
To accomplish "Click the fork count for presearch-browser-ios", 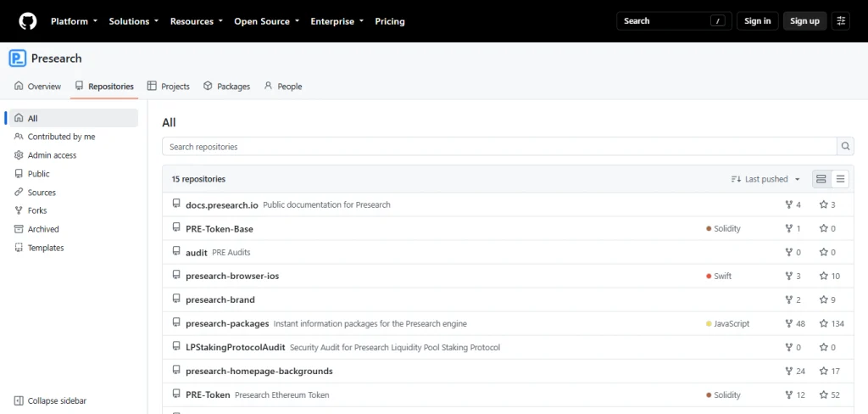I will point(793,276).
